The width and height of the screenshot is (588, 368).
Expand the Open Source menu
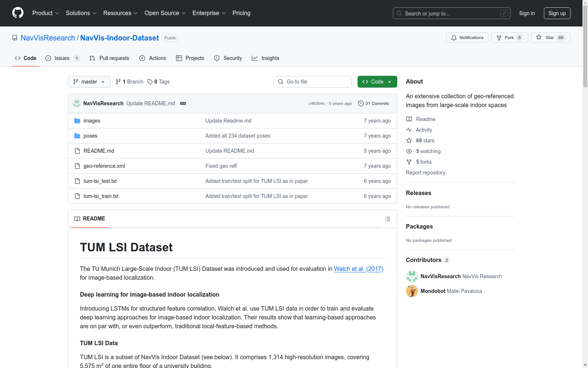pos(165,13)
